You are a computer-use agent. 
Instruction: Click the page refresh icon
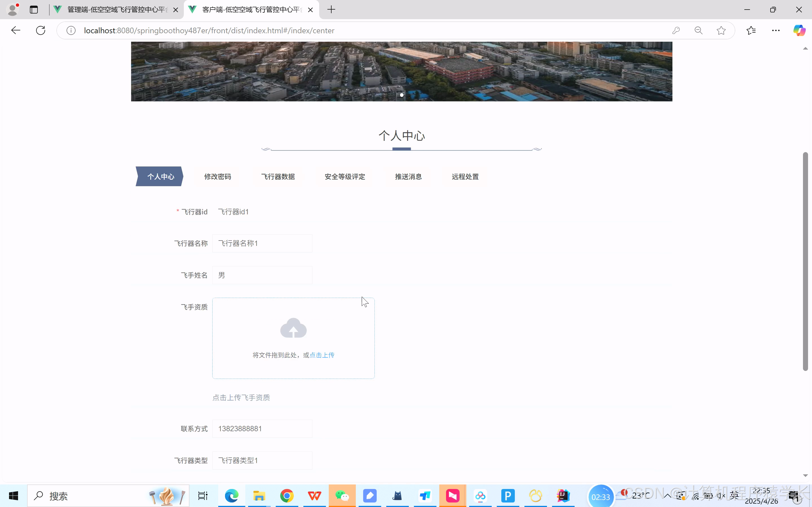(40, 30)
